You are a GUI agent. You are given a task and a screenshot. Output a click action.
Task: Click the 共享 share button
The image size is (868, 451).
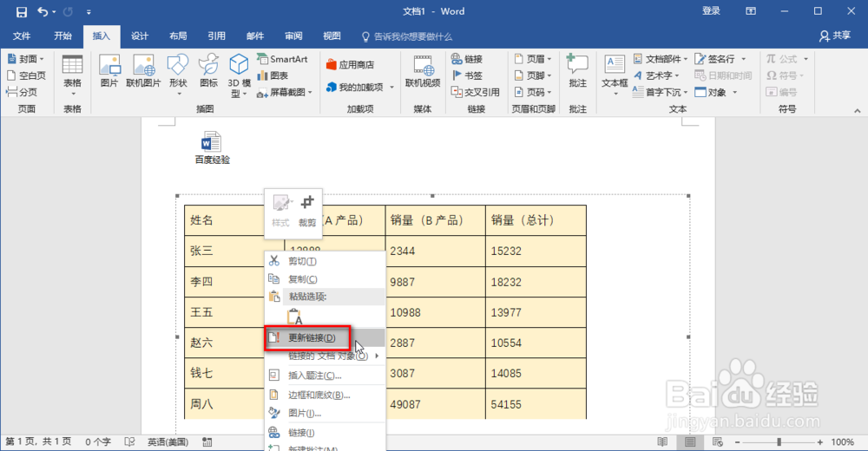(x=835, y=36)
